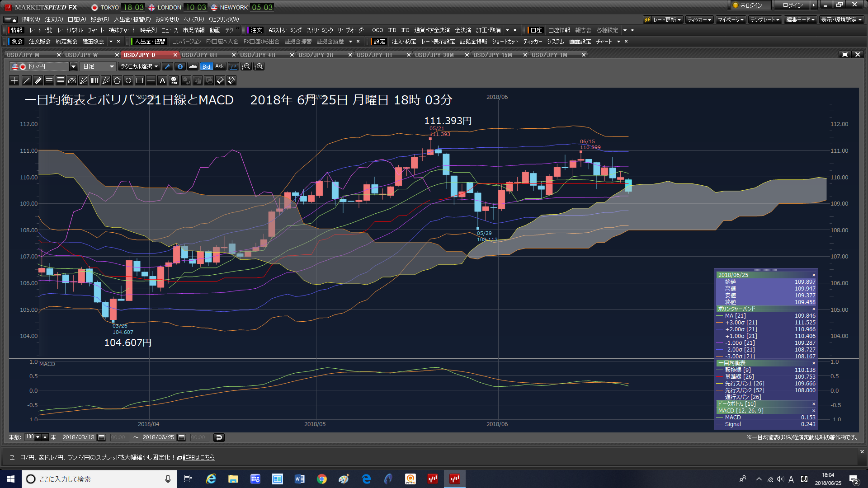Remove the MACD [12, 26, 9] indicator
This screenshot has height=488, width=868.
(x=814, y=411)
